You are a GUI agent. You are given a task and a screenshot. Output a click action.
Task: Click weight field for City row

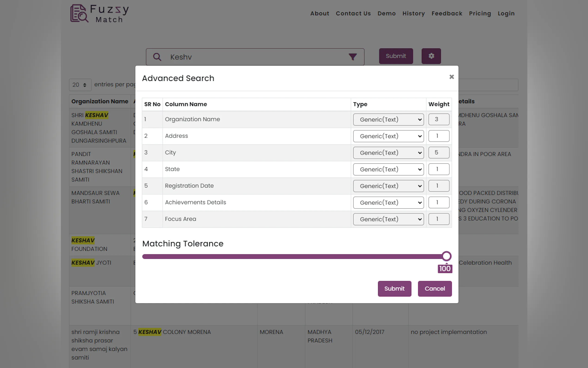point(438,153)
